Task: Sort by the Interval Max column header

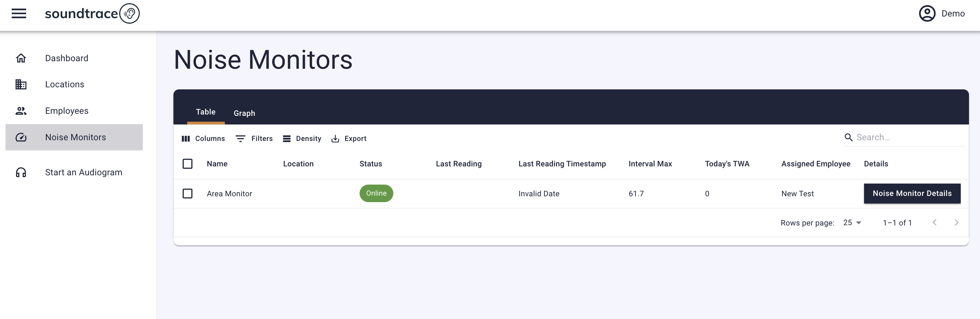Action: coord(650,164)
